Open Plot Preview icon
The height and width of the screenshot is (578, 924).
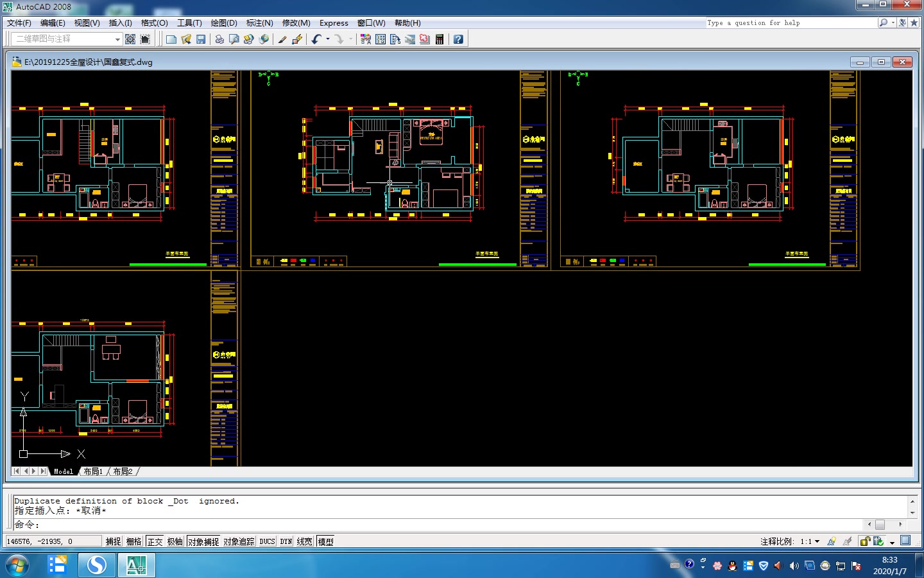click(x=234, y=39)
